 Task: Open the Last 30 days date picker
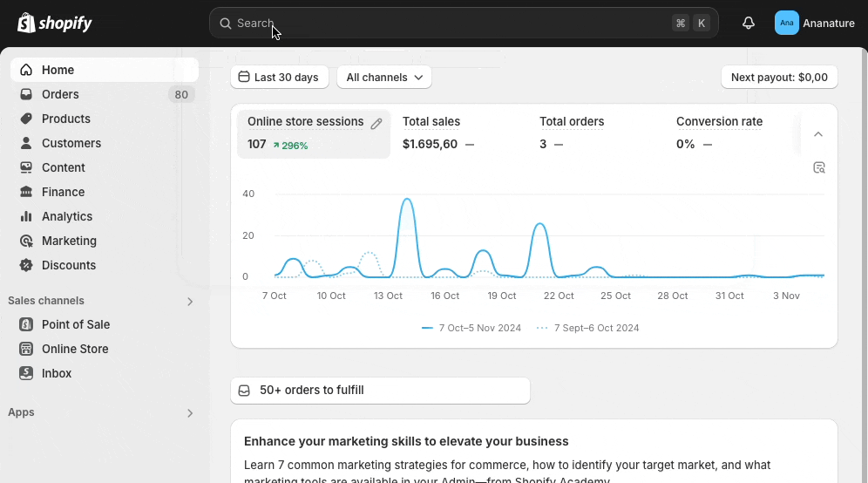[x=279, y=78]
